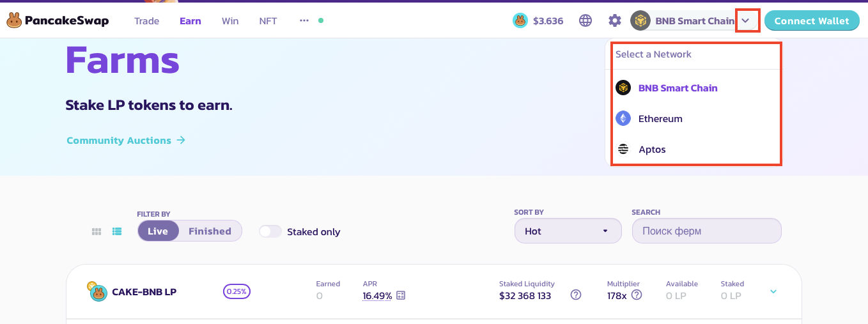Collapse the BNB Smart Chain network chevron
The height and width of the screenshot is (324, 868).
tap(745, 21)
